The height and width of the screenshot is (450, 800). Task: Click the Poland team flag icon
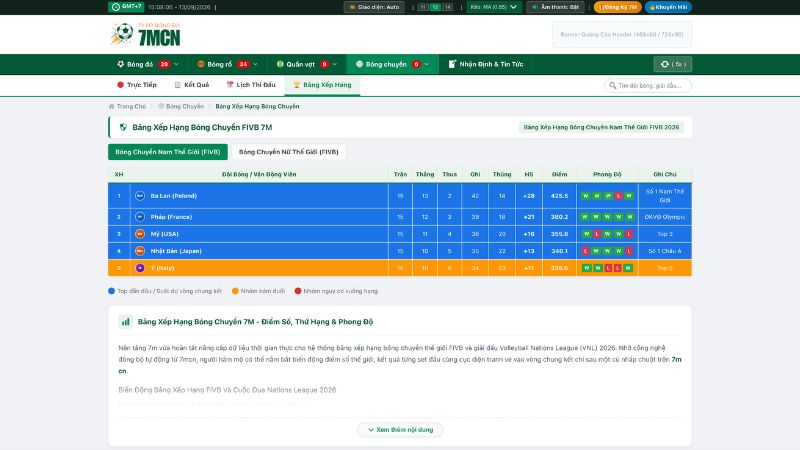point(140,196)
